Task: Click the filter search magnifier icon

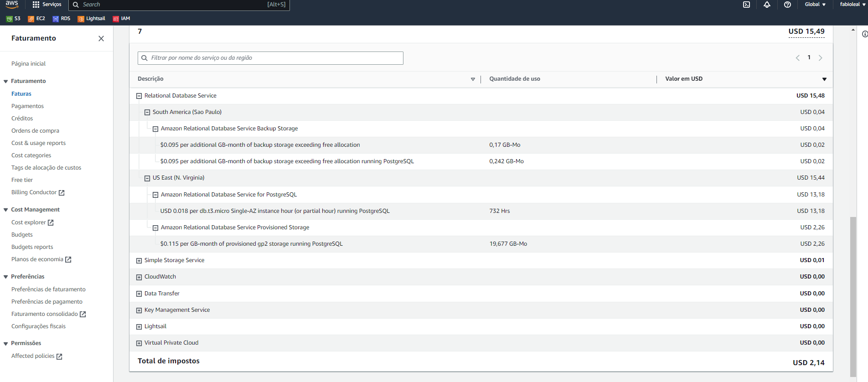Action: 145,58
